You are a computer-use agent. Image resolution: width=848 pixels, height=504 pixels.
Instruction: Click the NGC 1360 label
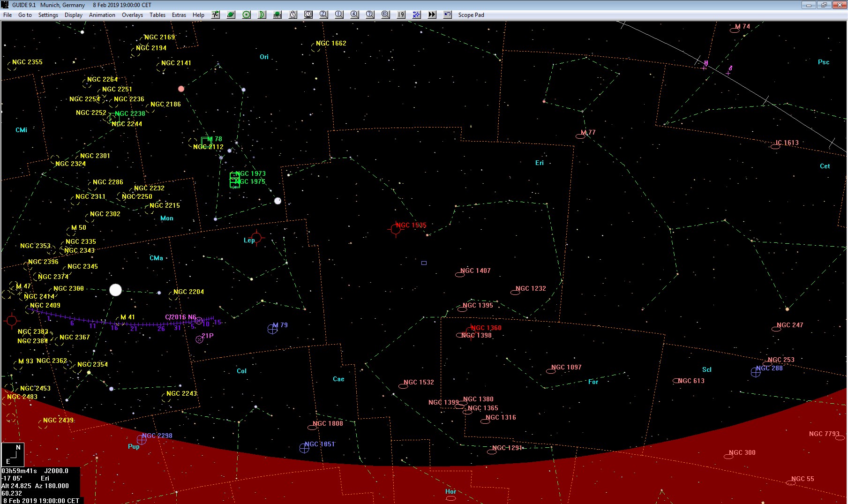click(x=486, y=328)
